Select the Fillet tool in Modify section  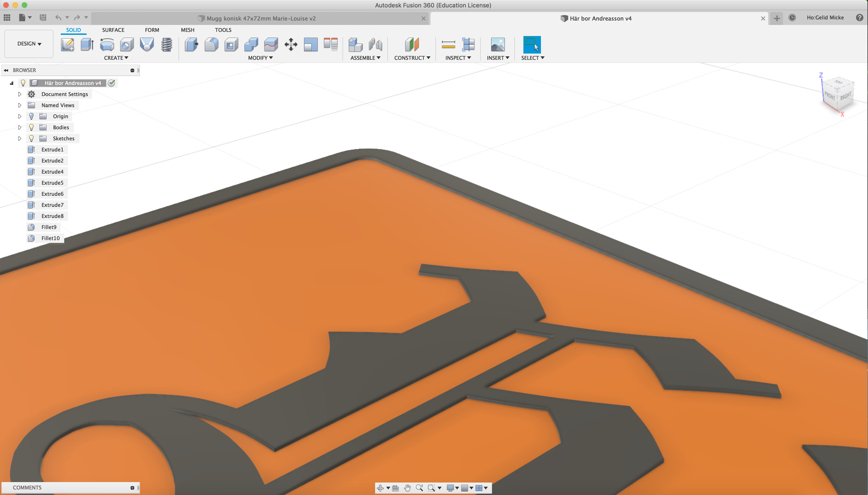[211, 45]
